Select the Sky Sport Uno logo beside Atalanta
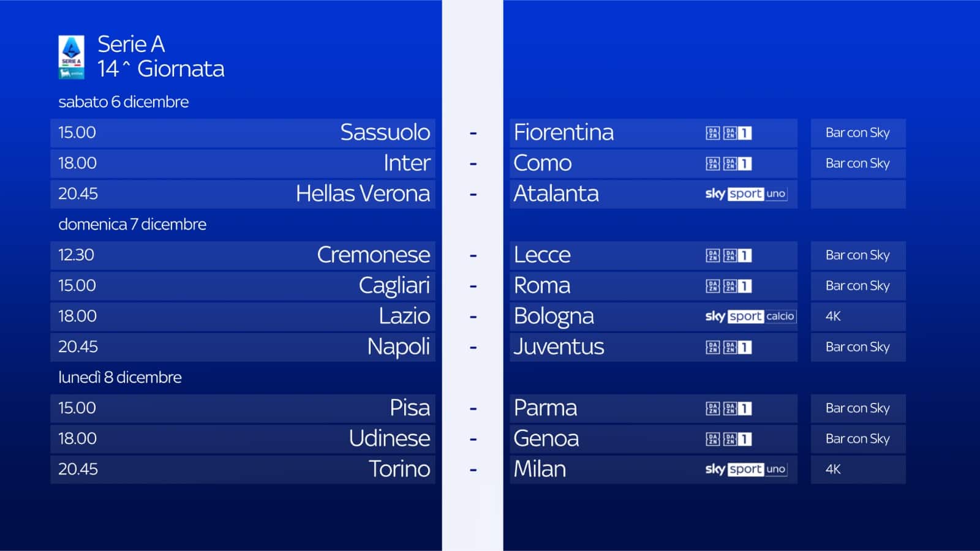The image size is (980, 551). 745,194
